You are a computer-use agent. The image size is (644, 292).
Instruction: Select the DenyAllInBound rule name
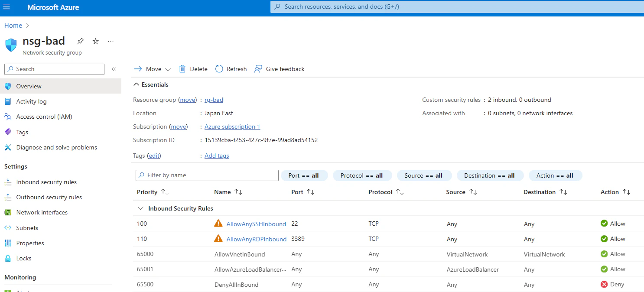pyautogui.click(x=236, y=285)
